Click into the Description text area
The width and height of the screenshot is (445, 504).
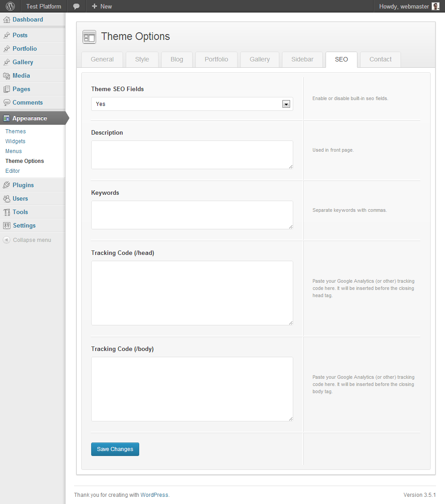point(192,155)
